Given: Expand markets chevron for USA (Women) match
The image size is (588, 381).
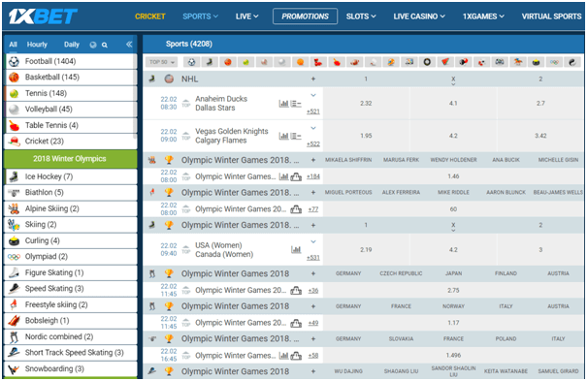Looking at the screenshot, I should coord(313,242).
